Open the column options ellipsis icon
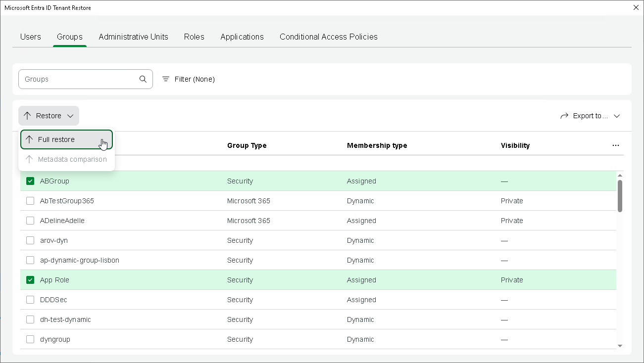Screen dimensions: 644x363 [x=616, y=145]
